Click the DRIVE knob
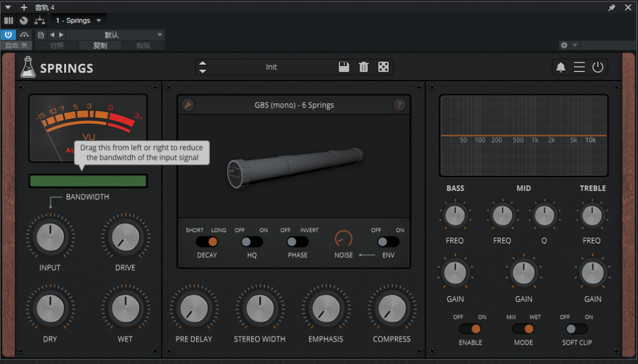 [125, 237]
